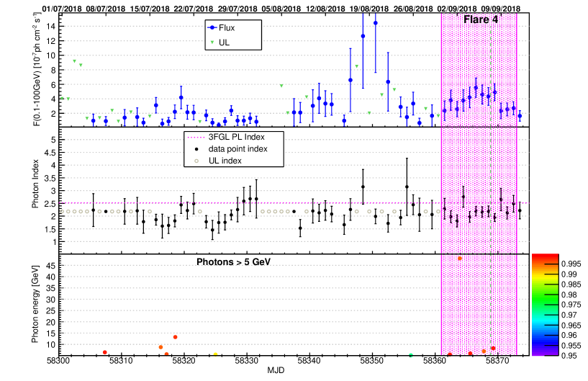Viewport: 588px width, 381px height.
Task: Click flux tick label 14
Action: click(50, 26)
